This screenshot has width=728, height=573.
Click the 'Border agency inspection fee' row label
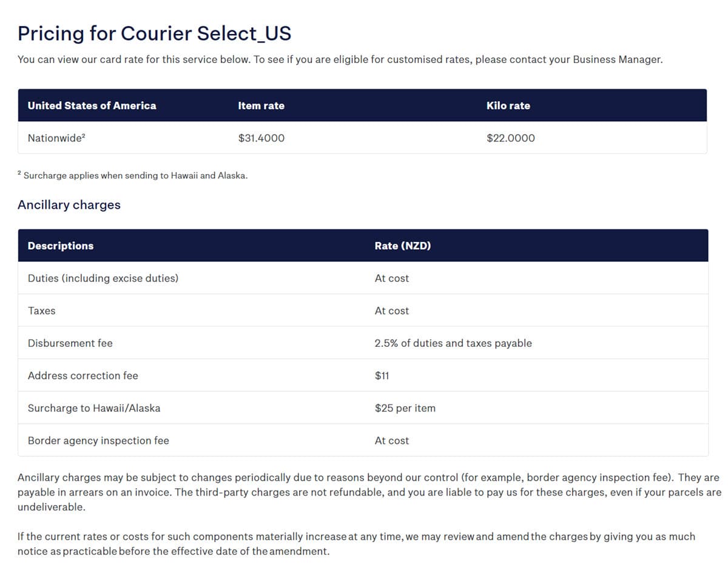(98, 441)
